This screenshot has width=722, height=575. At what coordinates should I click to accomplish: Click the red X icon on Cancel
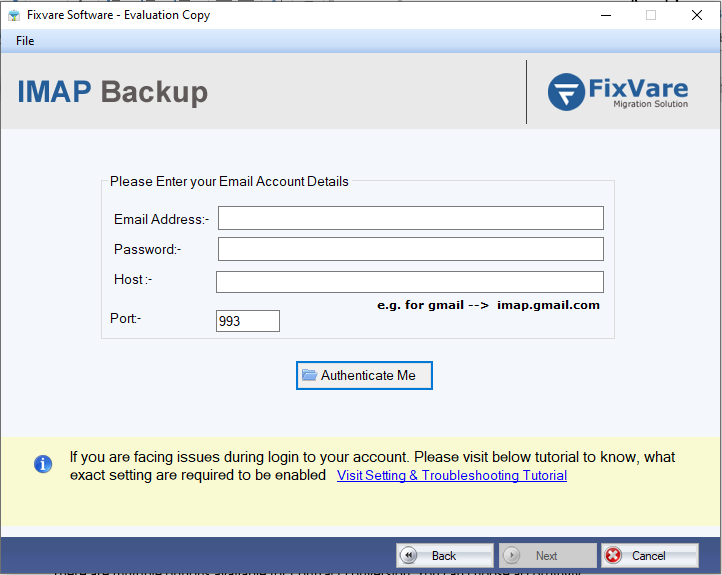(613, 556)
